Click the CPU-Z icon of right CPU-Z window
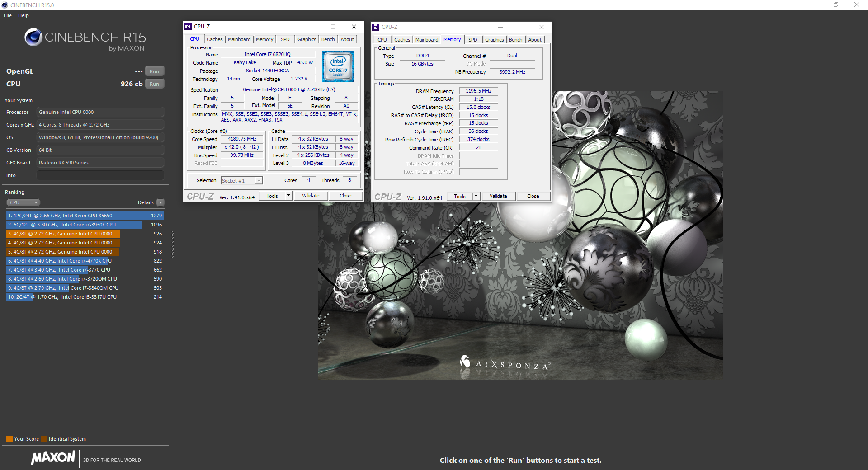 point(376,27)
